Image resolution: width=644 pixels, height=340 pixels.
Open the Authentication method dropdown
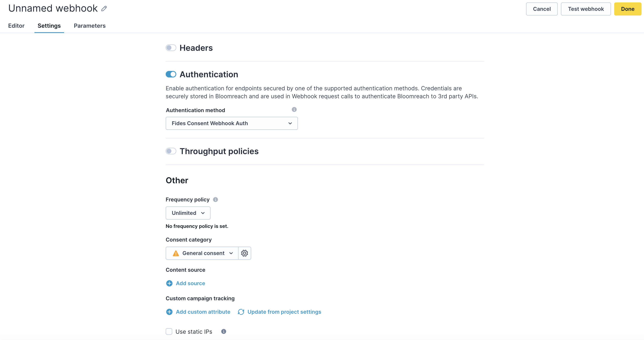click(231, 123)
